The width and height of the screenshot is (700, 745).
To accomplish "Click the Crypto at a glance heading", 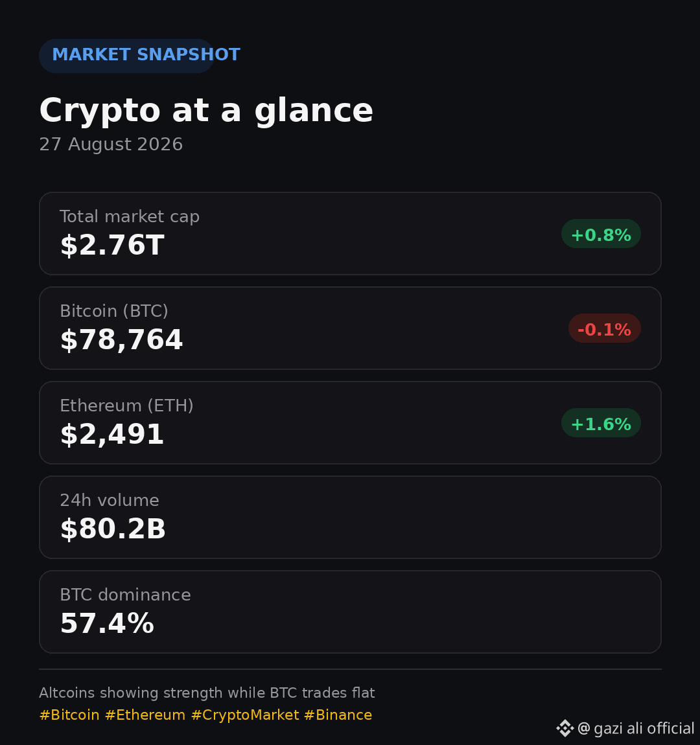I will pyautogui.click(x=206, y=111).
